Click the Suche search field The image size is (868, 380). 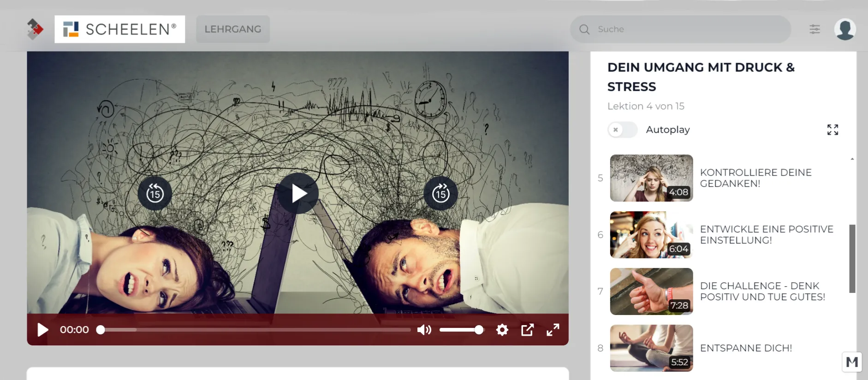click(681, 29)
